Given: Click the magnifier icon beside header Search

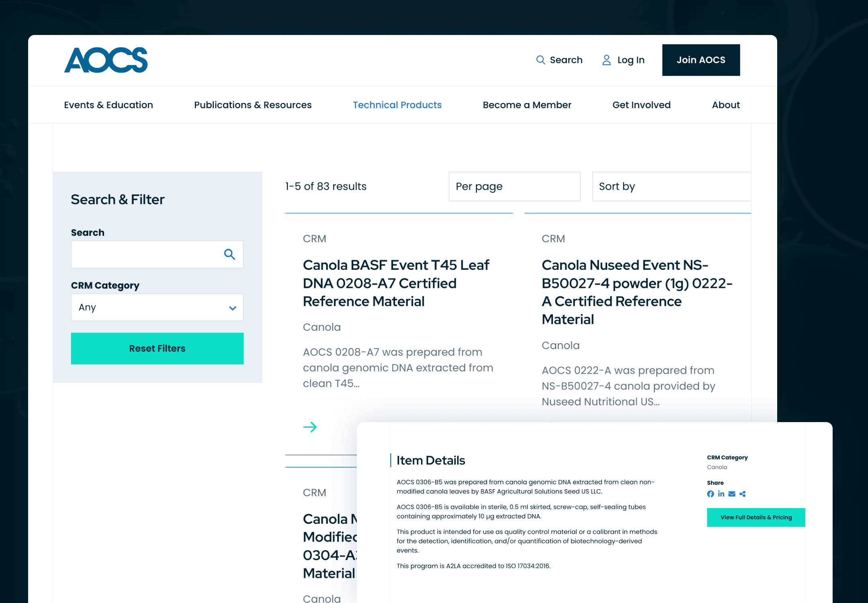Looking at the screenshot, I should (x=540, y=60).
